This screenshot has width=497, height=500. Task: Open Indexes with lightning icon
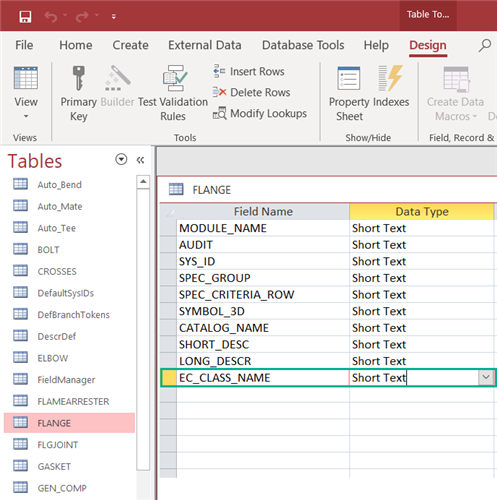(x=391, y=79)
